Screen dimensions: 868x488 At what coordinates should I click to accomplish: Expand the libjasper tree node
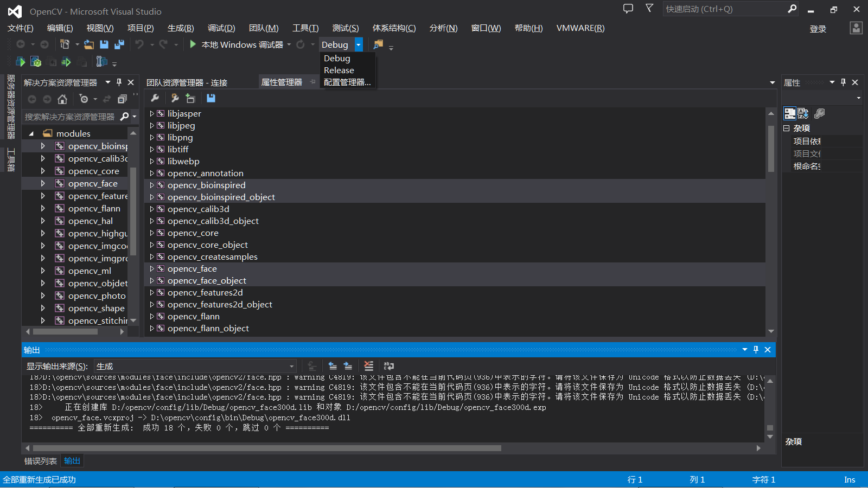tap(152, 114)
